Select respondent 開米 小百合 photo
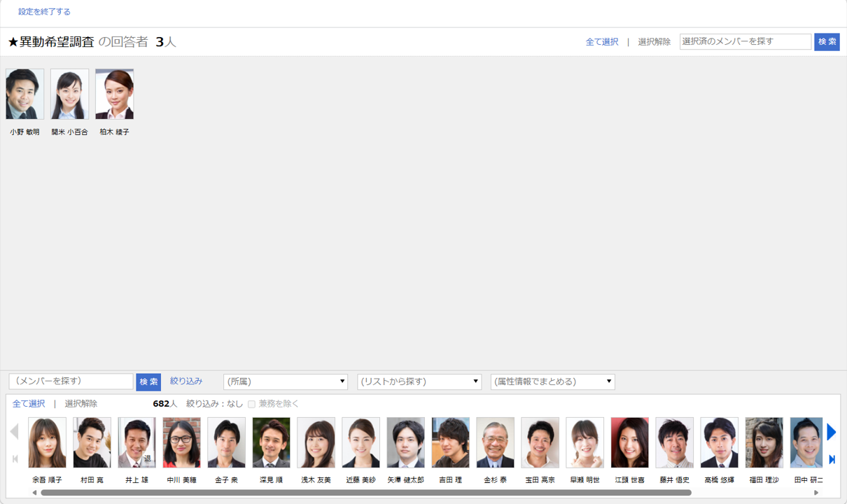This screenshot has height=504, width=847. coord(70,94)
